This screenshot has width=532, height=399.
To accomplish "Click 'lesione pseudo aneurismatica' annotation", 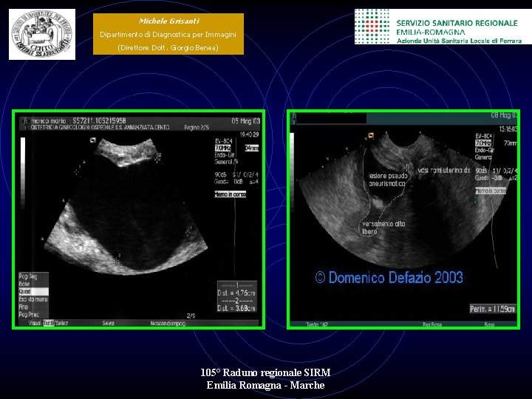I will click(387, 180).
